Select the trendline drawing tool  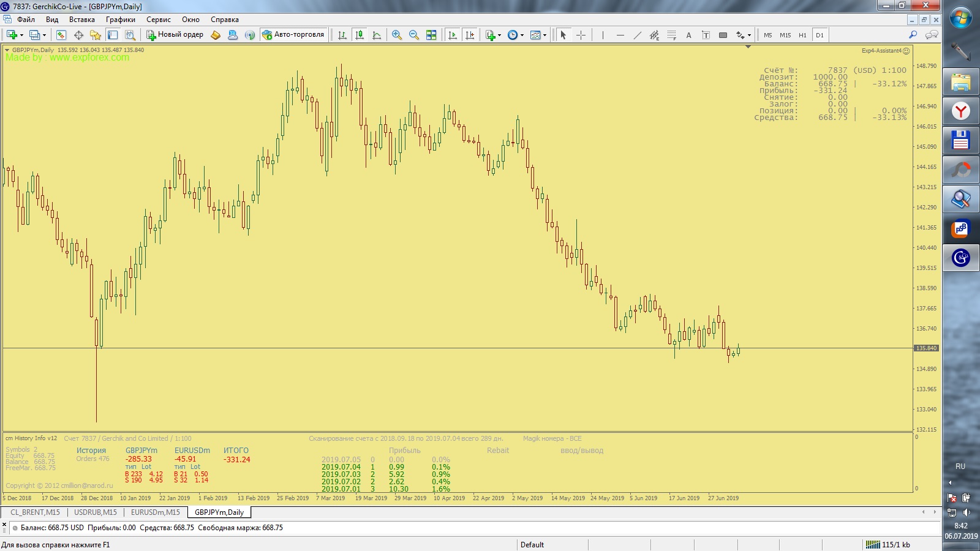[x=637, y=35]
